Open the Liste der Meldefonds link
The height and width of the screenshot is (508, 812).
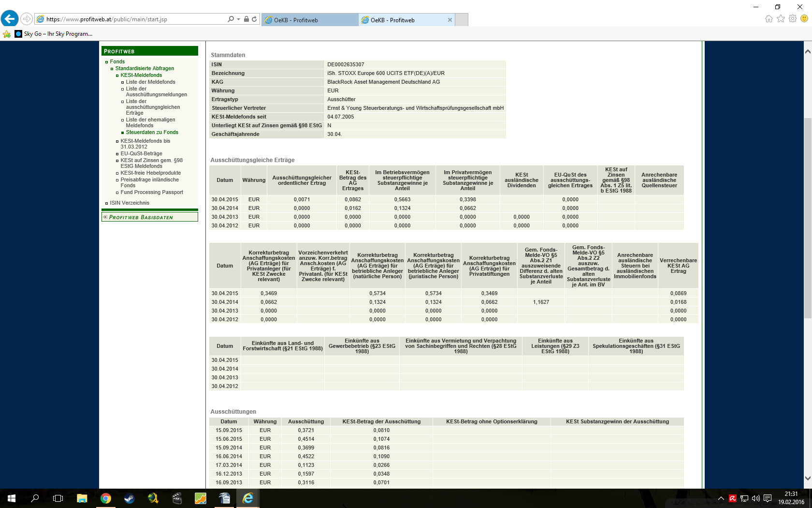click(150, 82)
